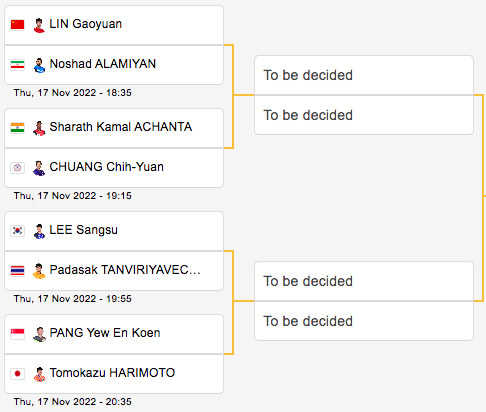Select CHUANG Chih-Yuan player name
The height and width of the screenshot is (412, 486).
tap(107, 167)
